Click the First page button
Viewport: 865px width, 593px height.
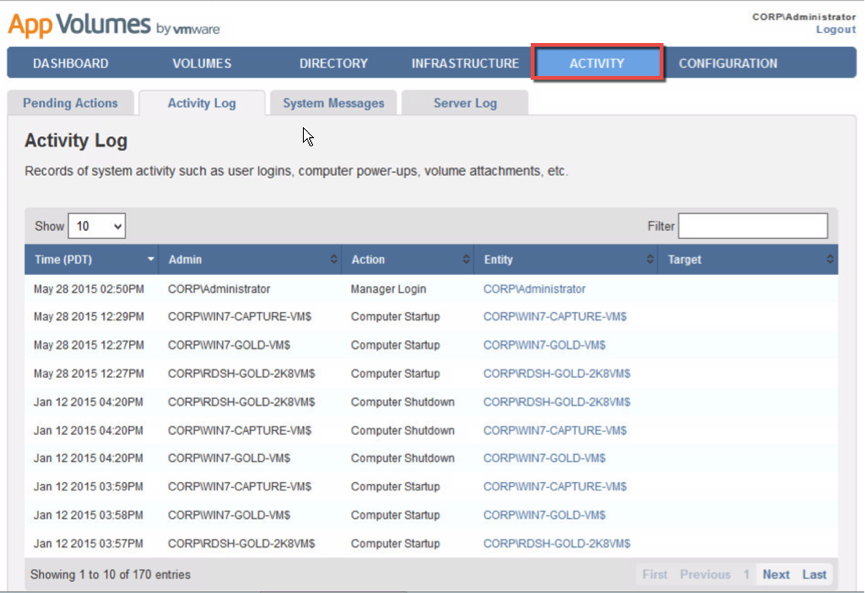pos(655,575)
